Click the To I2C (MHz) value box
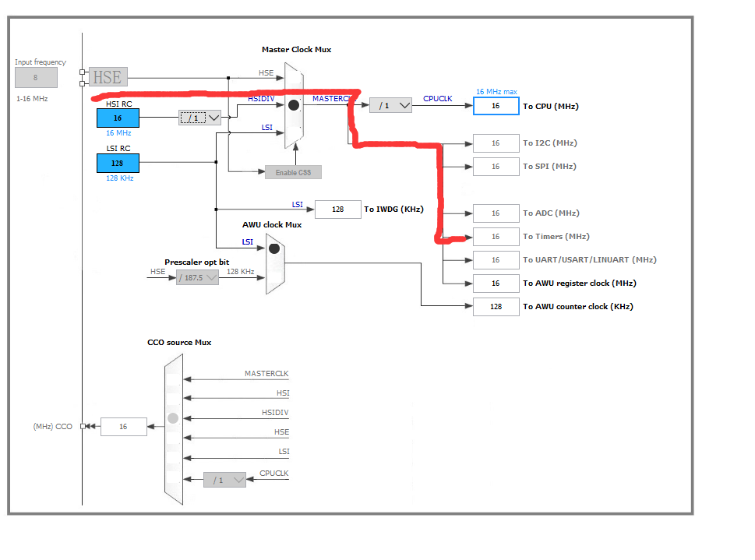Viewport: 755px width, 560px height. [x=496, y=143]
